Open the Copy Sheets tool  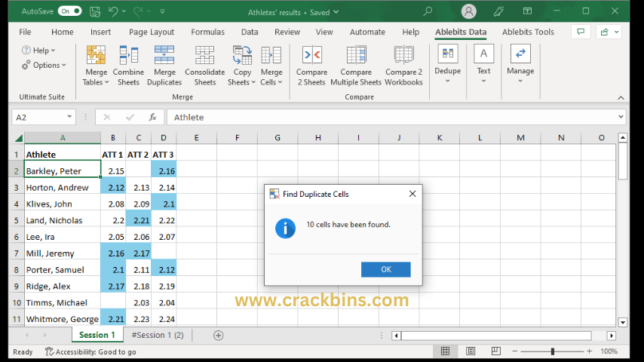(x=242, y=66)
